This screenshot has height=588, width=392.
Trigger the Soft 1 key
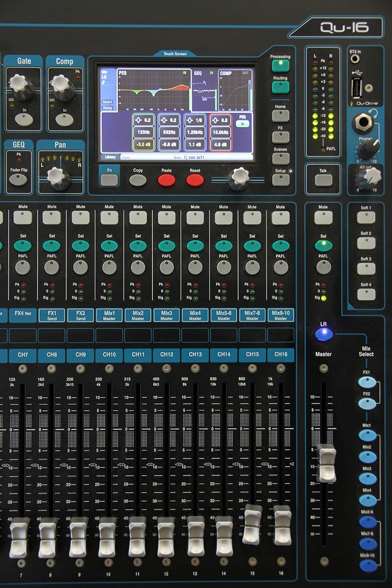coord(366,218)
